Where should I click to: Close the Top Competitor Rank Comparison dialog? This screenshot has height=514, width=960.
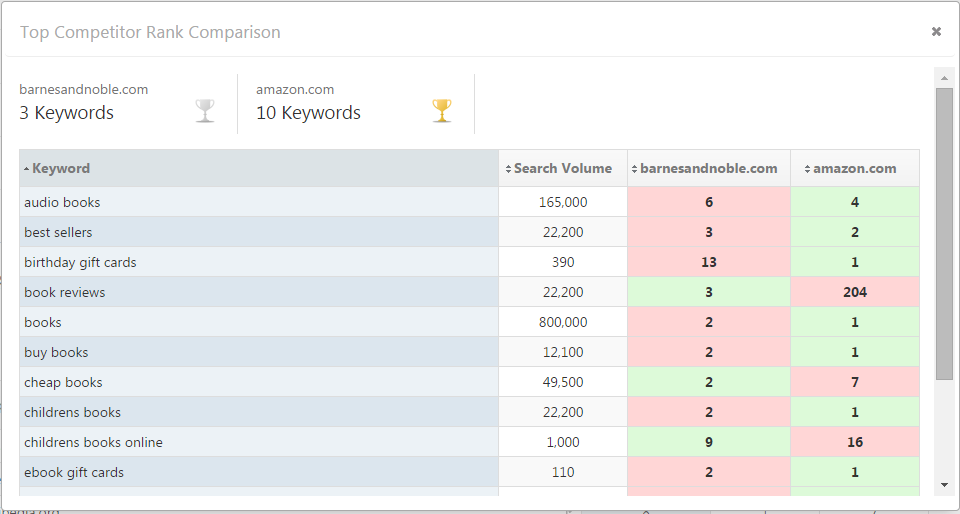[x=936, y=32]
